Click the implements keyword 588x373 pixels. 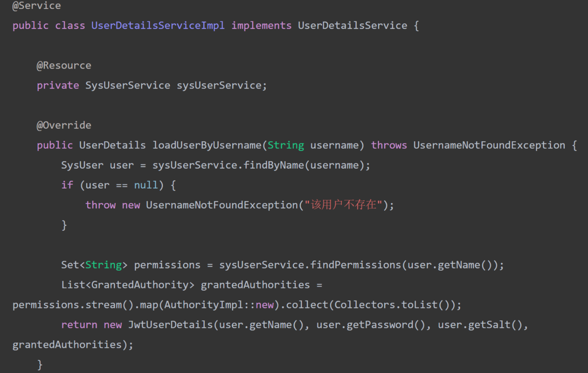(261, 26)
